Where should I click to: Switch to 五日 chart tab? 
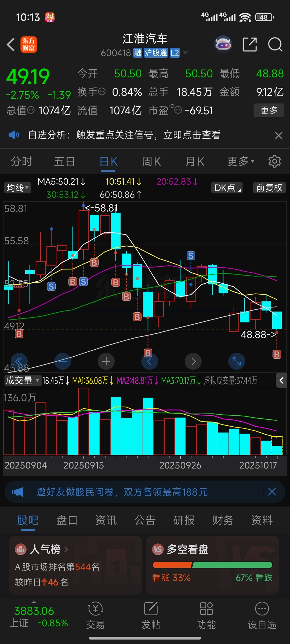(x=64, y=162)
